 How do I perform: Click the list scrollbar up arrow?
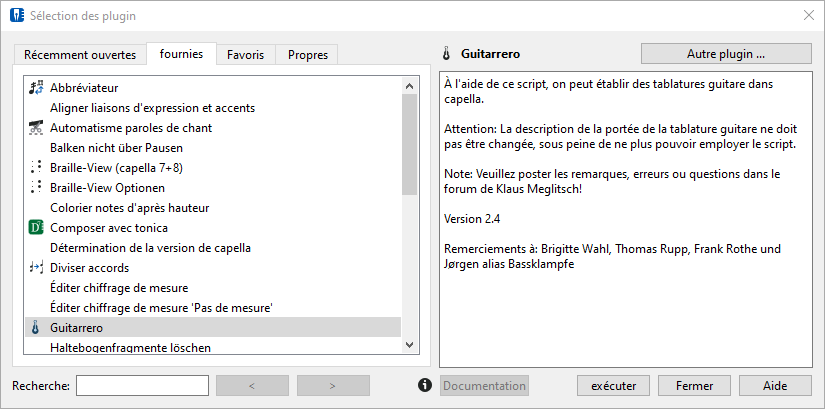click(410, 86)
